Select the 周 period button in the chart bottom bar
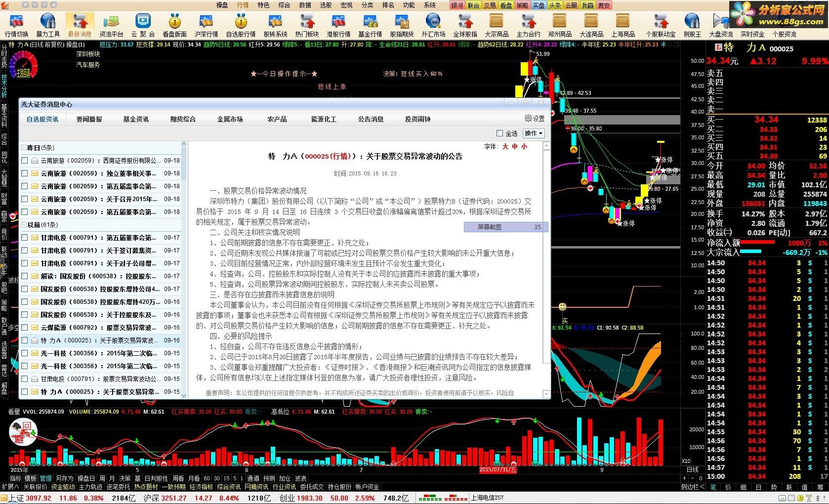 (102, 478)
